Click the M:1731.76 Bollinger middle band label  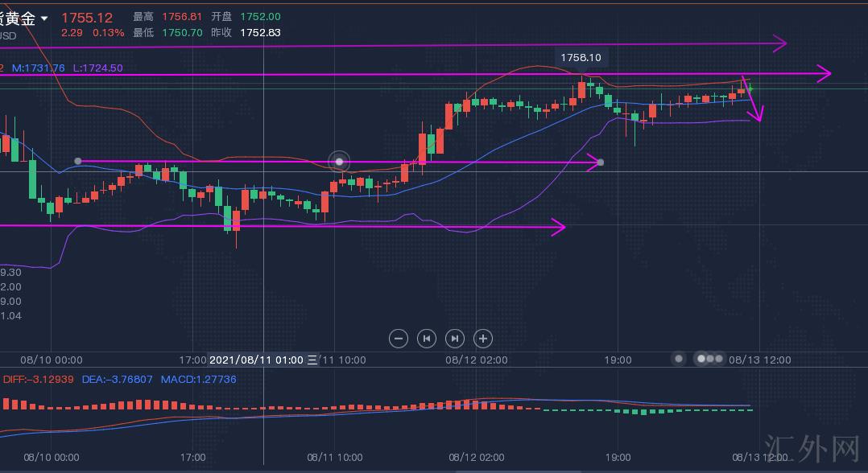(38, 68)
